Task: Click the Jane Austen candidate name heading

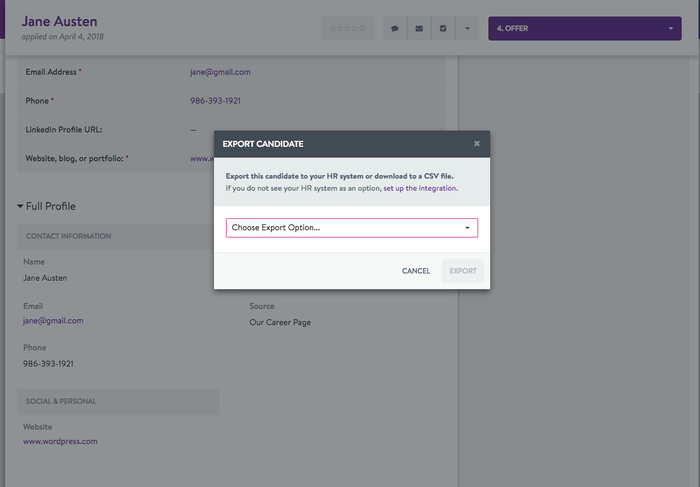Action: coord(67,21)
